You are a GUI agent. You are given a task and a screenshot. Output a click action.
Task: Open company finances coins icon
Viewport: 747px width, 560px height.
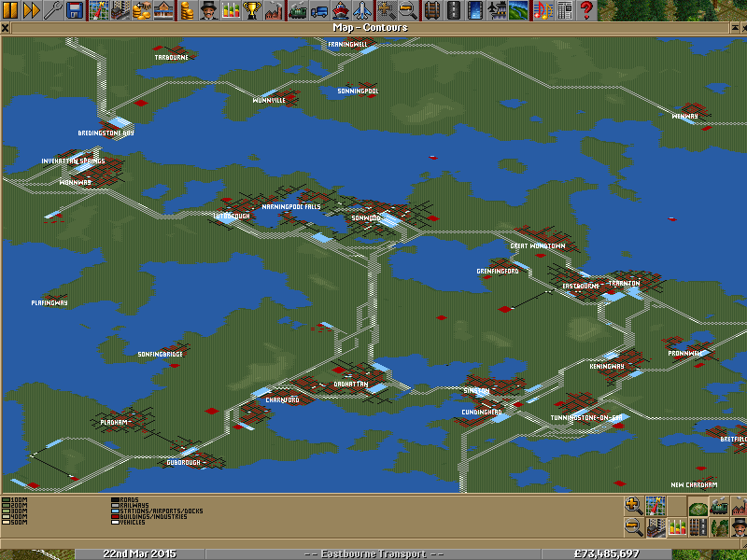point(188,10)
